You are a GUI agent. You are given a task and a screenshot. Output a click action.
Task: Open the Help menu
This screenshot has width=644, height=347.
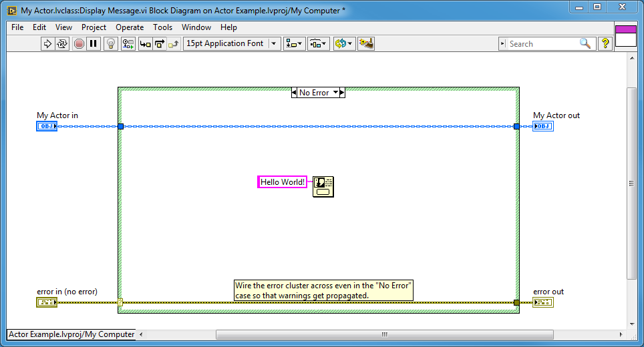[x=228, y=27]
